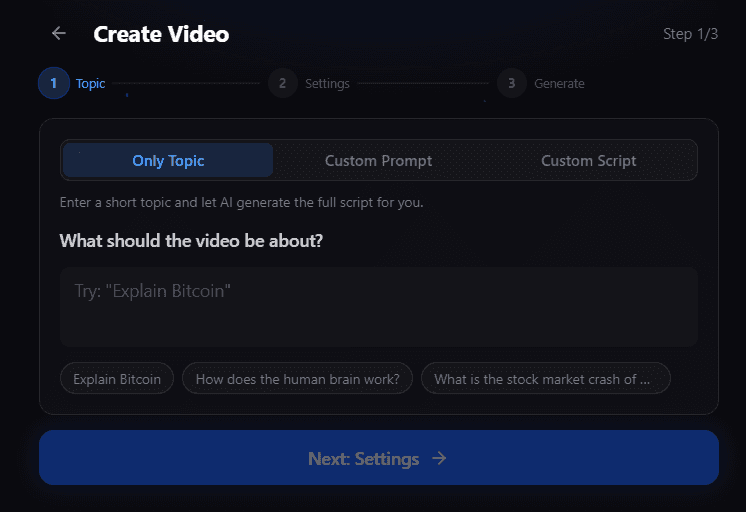
Task: Select the Only Topic tab
Action: (x=168, y=160)
